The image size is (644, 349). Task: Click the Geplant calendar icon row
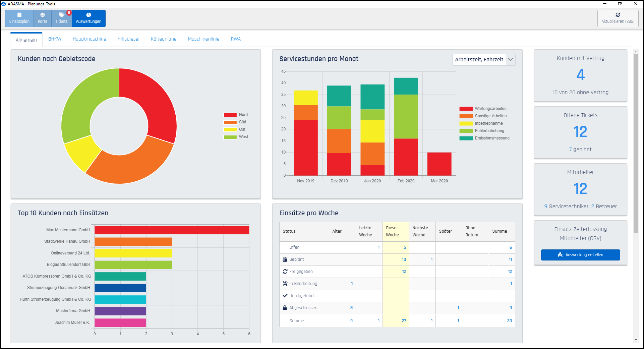pos(285,259)
